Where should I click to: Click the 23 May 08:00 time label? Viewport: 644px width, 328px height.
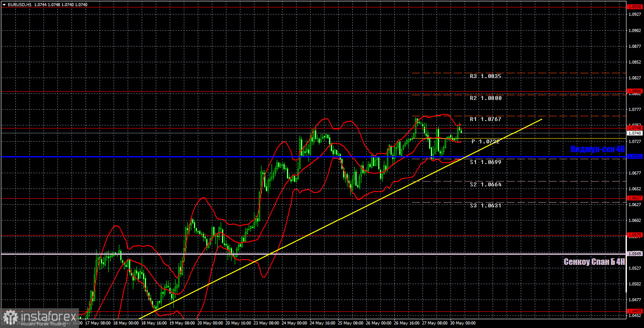coord(265,324)
